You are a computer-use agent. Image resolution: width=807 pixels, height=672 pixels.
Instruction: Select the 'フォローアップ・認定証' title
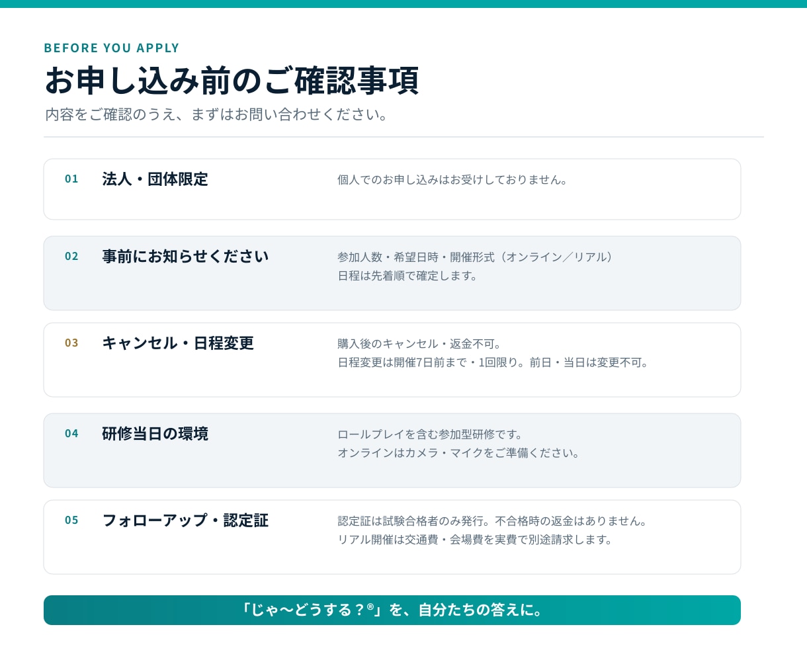(x=185, y=521)
